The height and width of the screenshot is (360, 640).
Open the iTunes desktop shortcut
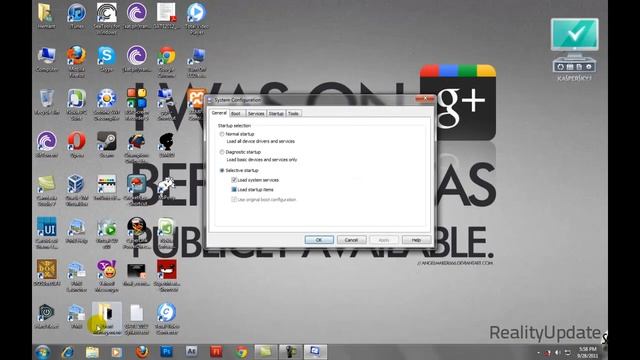[x=76, y=16]
